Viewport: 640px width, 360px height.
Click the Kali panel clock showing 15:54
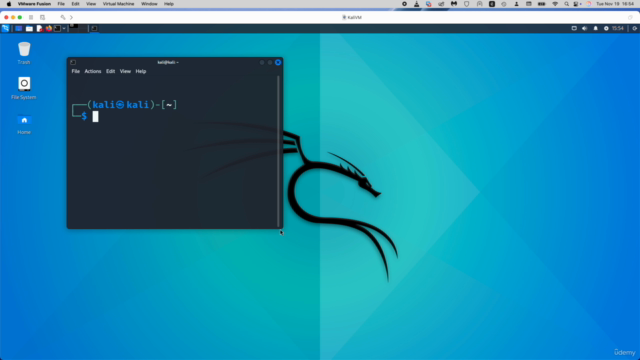[618, 28]
